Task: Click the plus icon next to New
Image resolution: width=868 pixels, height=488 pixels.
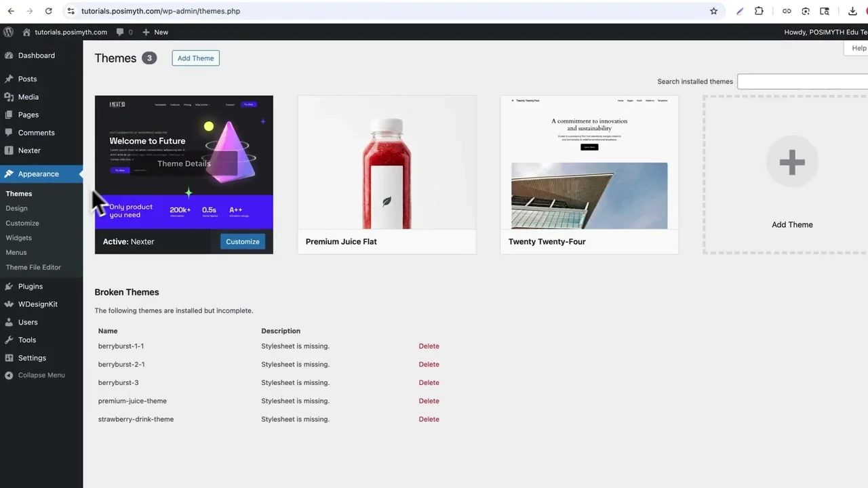Action: click(x=146, y=32)
